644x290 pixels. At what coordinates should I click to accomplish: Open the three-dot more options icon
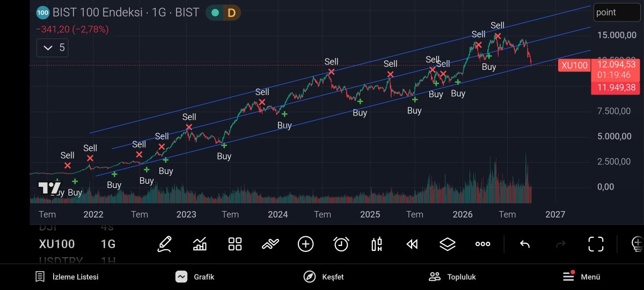pyautogui.click(x=483, y=244)
